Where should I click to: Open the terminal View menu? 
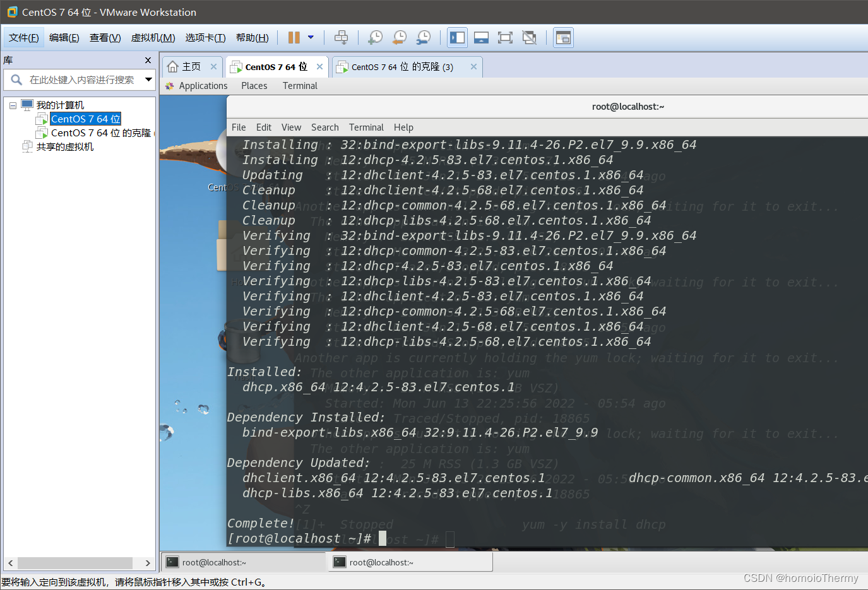291,127
